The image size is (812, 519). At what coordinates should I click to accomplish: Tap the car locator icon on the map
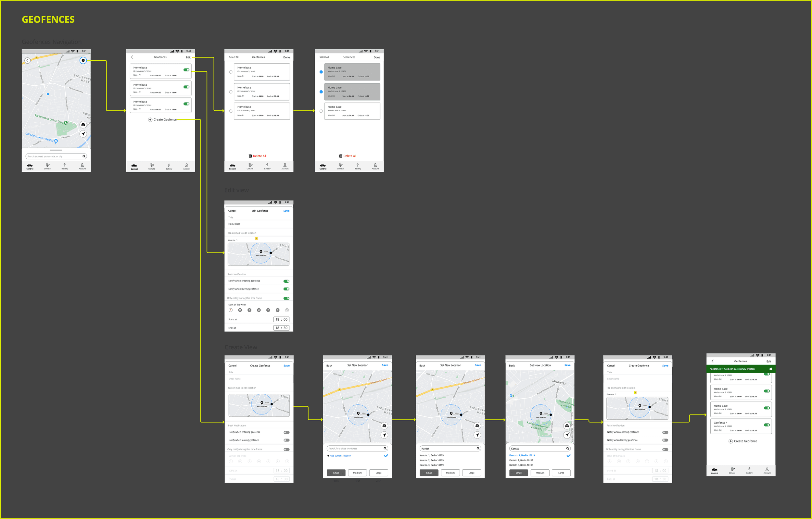coord(83,125)
